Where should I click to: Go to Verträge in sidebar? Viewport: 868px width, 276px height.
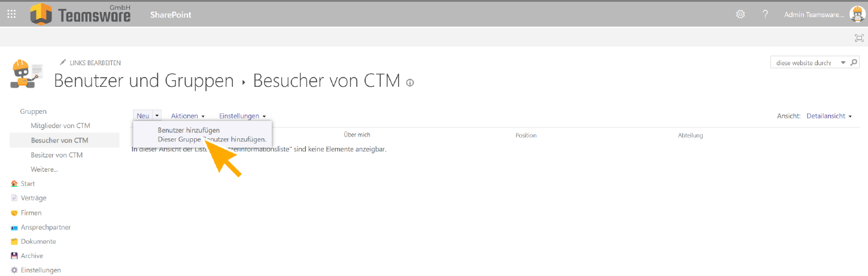34,198
